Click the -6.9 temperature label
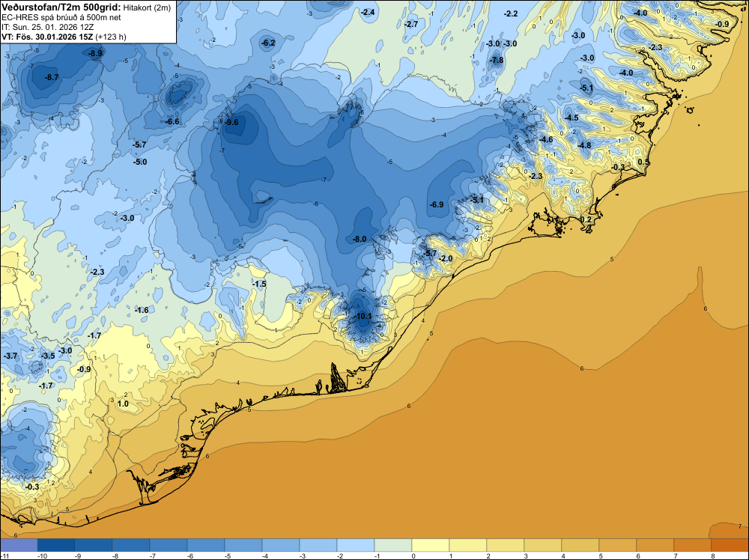749x560 pixels. 437,204
